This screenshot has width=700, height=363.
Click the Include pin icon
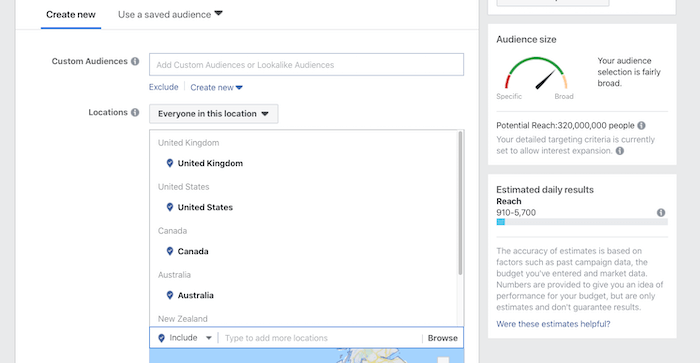point(162,338)
